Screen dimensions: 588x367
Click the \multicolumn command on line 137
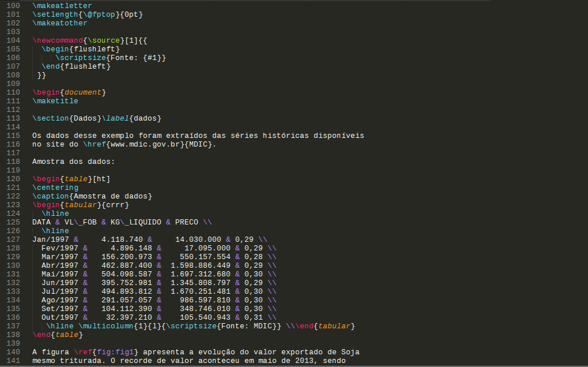tap(106, 326)
